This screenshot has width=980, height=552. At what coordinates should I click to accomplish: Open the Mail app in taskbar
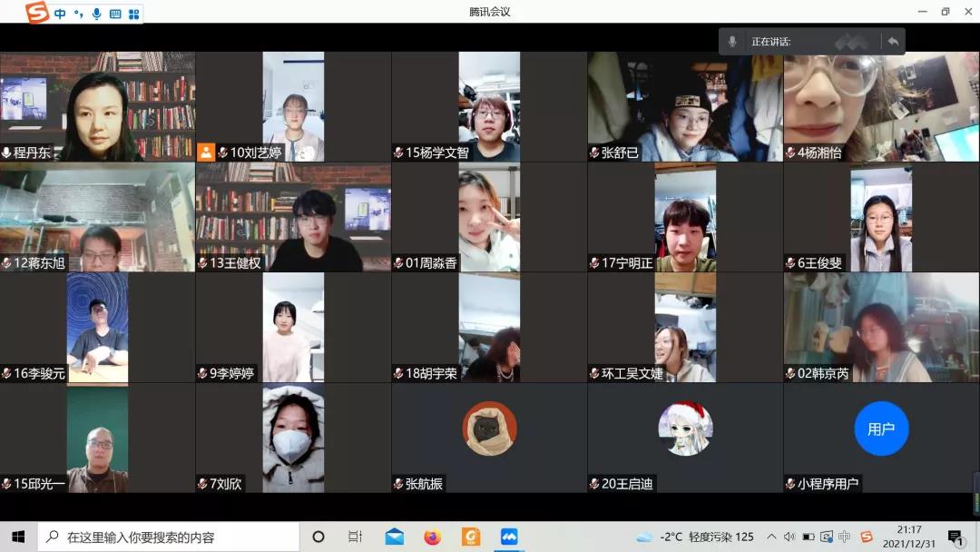395,537
